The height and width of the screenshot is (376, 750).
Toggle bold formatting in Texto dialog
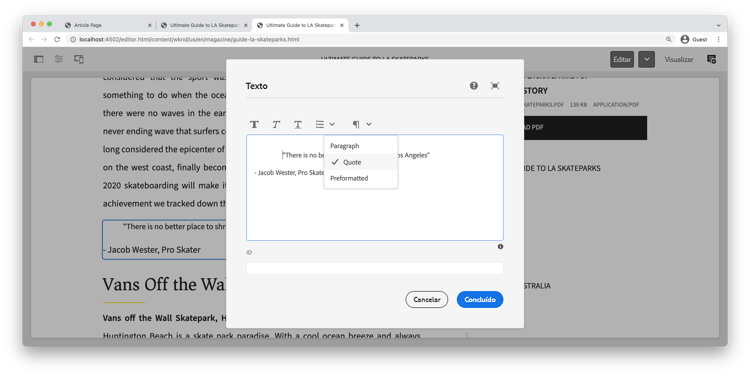click(254, 124)
